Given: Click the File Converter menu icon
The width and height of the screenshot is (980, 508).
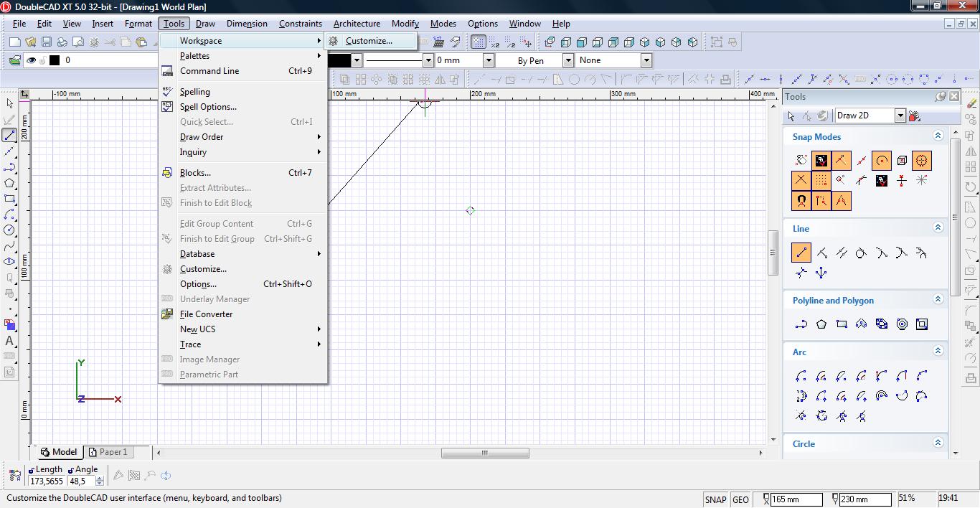Looking at the screenshot, I should (167, 314).
